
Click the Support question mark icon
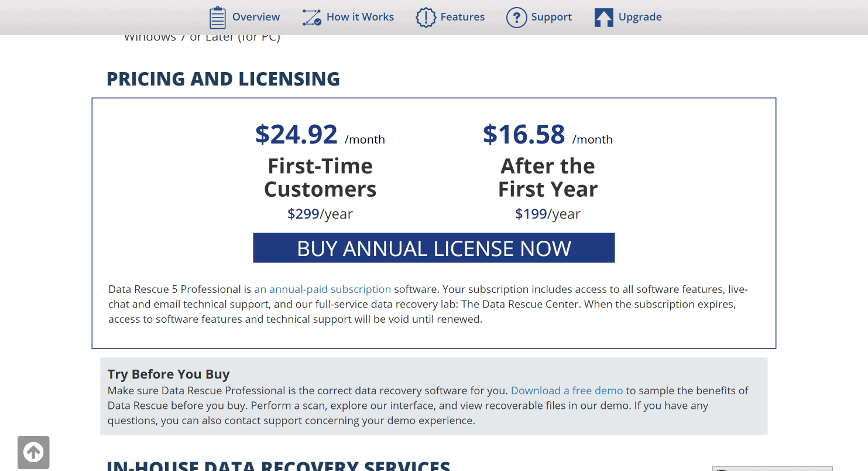[516, 18]
